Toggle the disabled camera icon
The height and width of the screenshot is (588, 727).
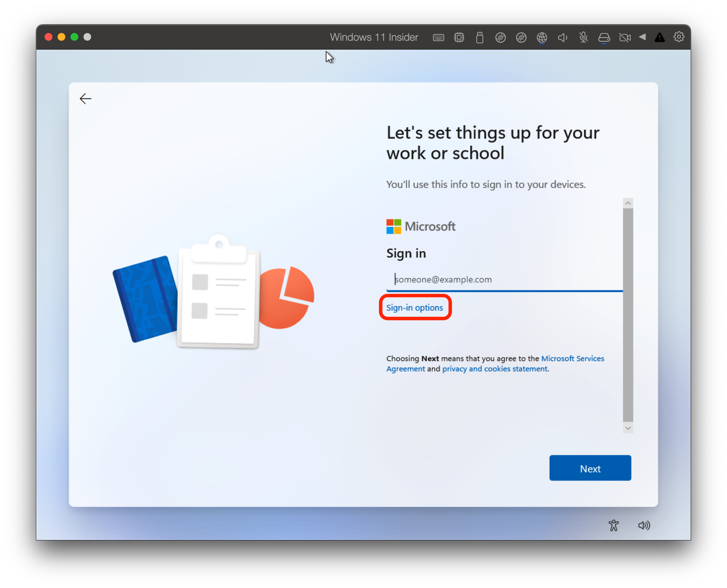tap(625, 37)
